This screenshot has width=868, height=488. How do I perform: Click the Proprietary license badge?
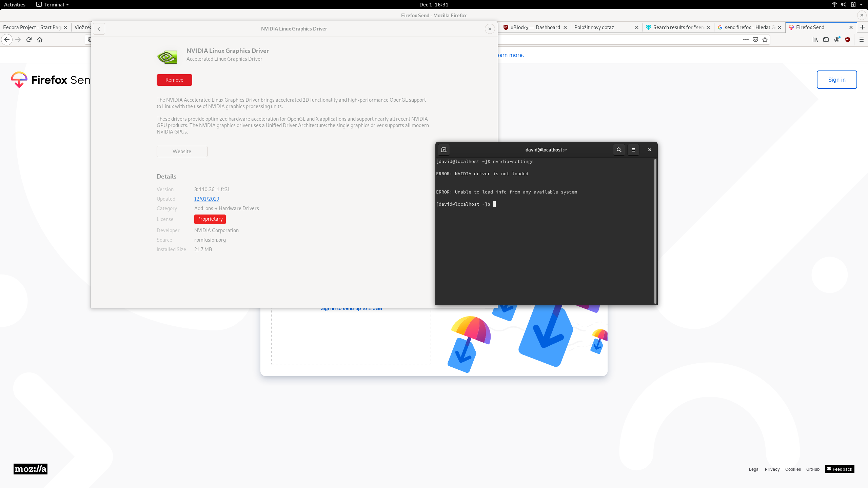210,219
